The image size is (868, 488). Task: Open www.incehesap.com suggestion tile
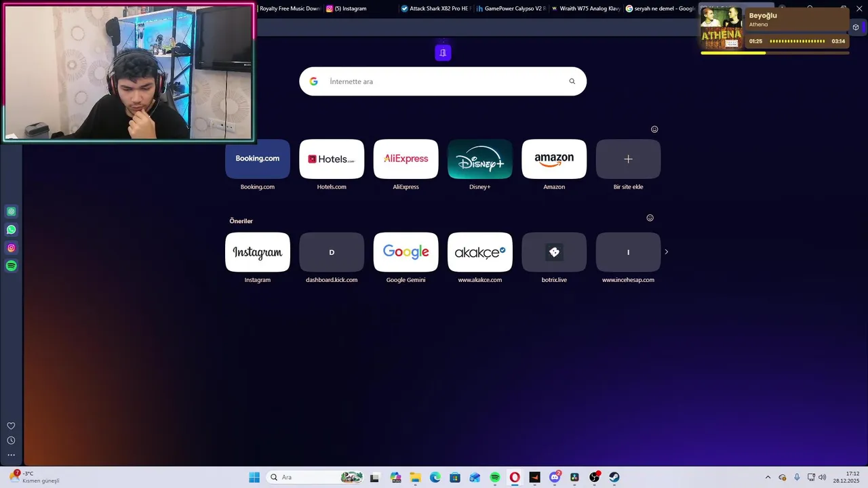click(x=628, y=252)
